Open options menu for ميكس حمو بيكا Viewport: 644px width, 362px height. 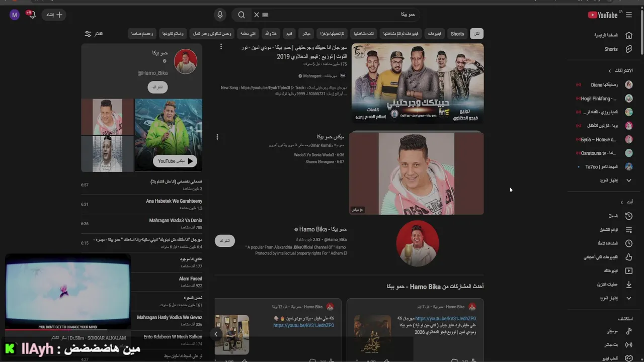(217, 137)
